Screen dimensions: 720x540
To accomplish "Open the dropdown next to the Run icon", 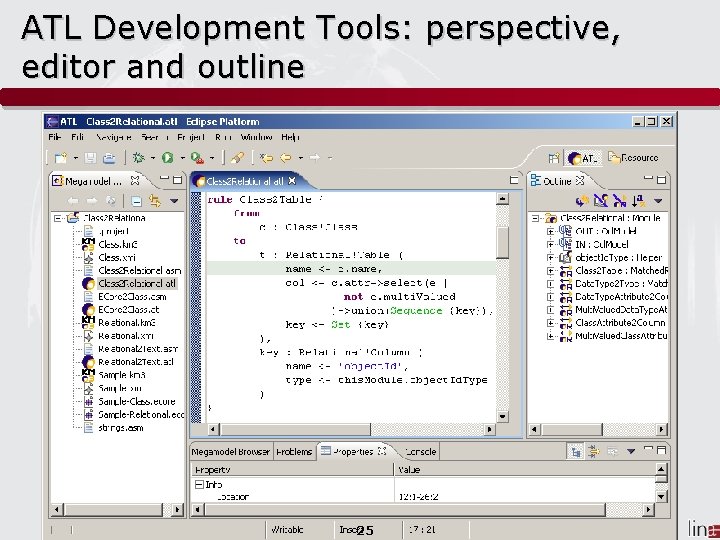I will point(182,158).
